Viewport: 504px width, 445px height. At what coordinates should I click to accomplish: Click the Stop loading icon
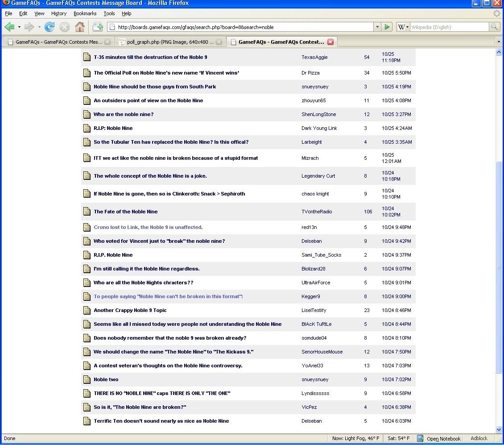pos(65,27)
